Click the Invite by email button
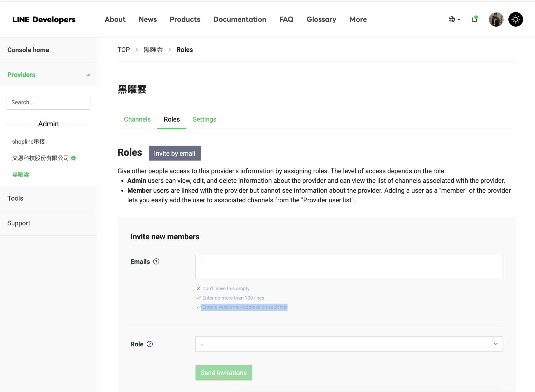This screenshot has width=535, height=392. 175,153
